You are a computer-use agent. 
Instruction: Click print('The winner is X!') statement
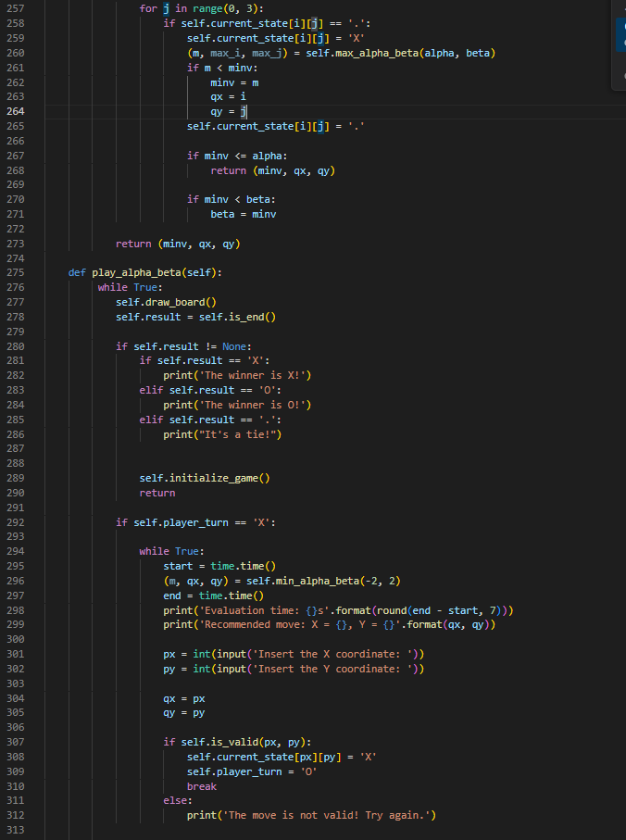coord(237,375)
